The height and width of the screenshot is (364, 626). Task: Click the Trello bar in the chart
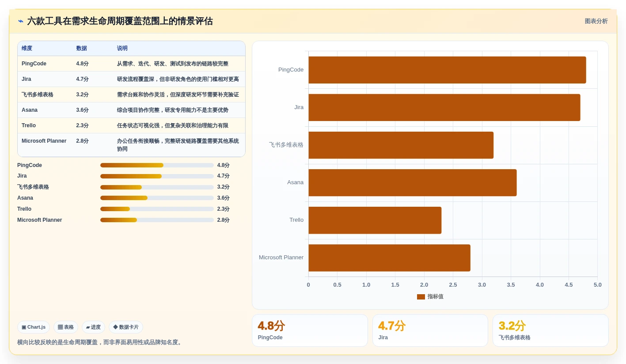[375, 220]
